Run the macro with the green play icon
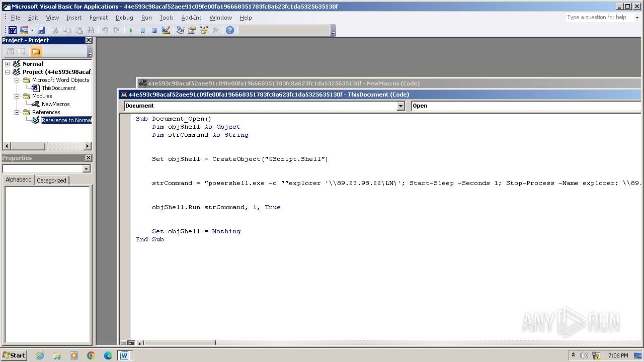644x362 pixels. [x=131, y=30]
